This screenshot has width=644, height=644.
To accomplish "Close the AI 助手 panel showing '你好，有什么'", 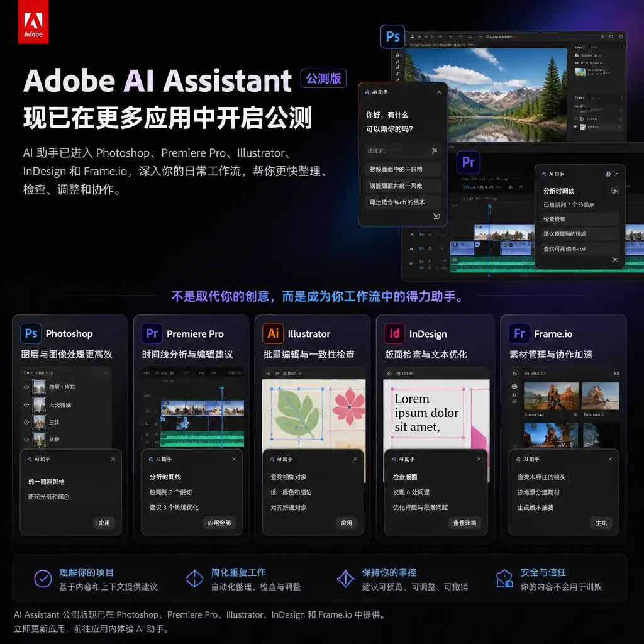I will coord(439,92).
